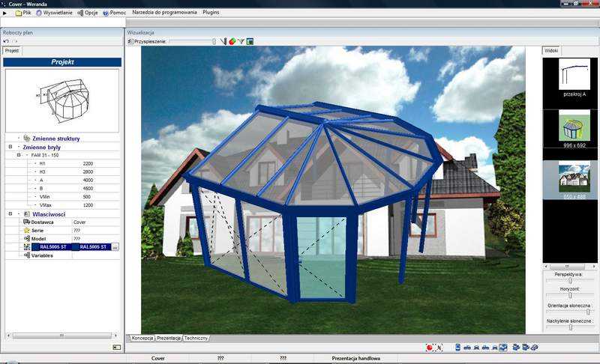Image resolution: width=600 pixels, height=364 pixels.
Task: Click the H1 value 2200
Action: (88, 163)
